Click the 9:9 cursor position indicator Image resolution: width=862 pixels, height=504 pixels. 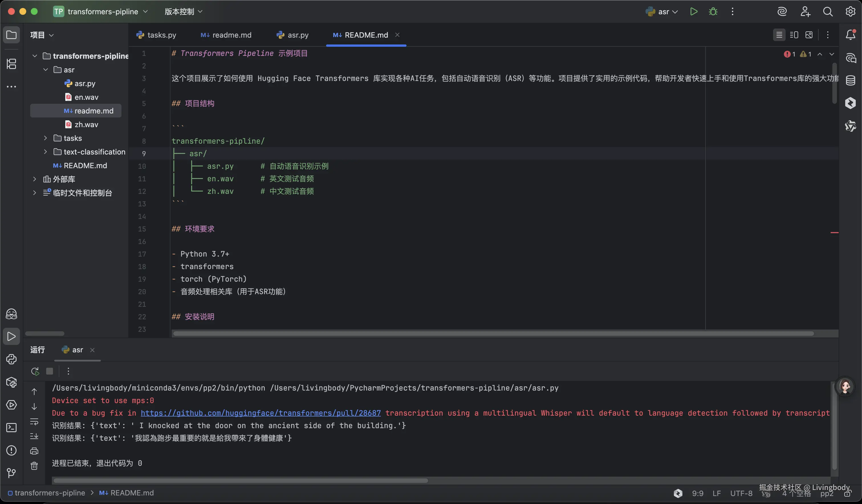coord(698,493)
